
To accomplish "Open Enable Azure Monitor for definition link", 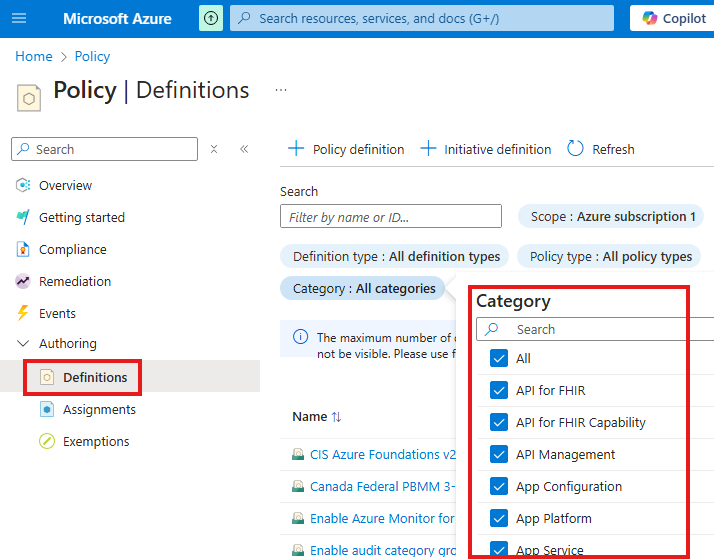I will (382, 518).
